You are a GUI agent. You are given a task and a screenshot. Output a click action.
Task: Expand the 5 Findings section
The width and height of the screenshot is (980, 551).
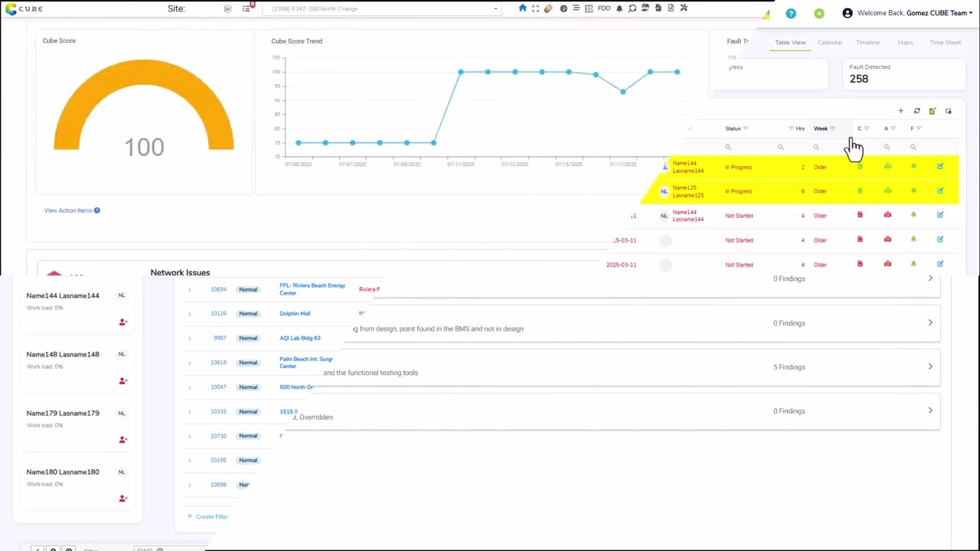pos(930,367)
